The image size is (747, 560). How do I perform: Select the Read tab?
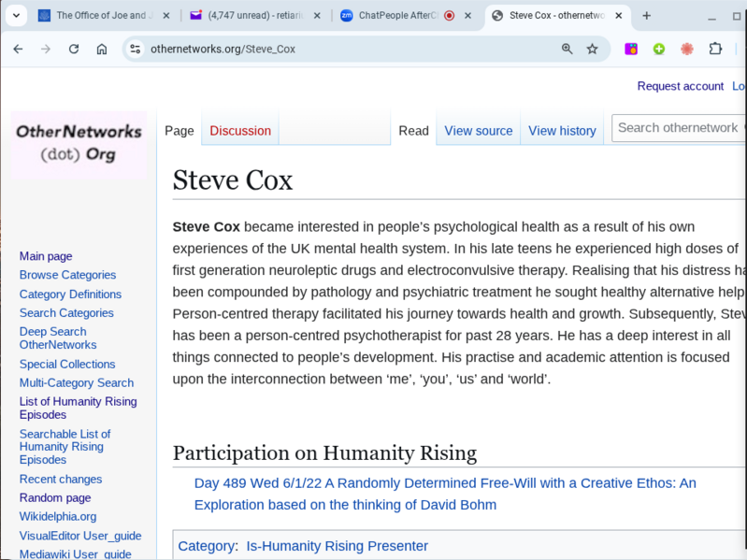tap(413, 131)
